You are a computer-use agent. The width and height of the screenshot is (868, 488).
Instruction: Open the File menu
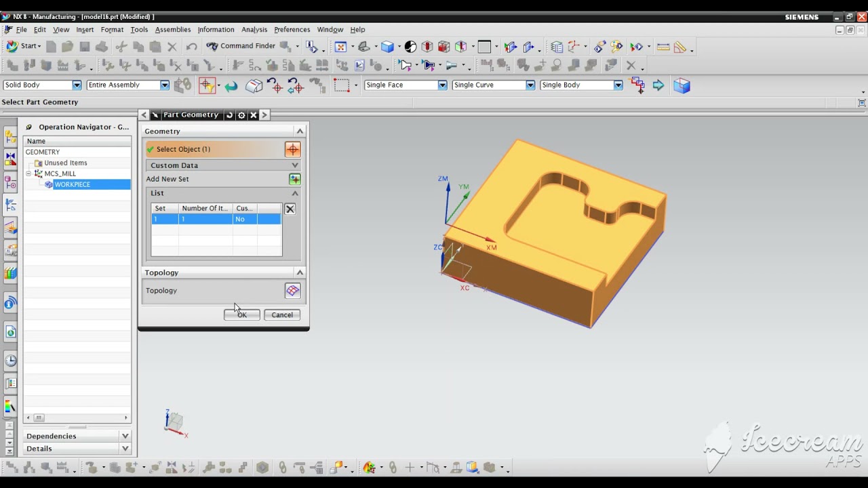tap(21, 30)
